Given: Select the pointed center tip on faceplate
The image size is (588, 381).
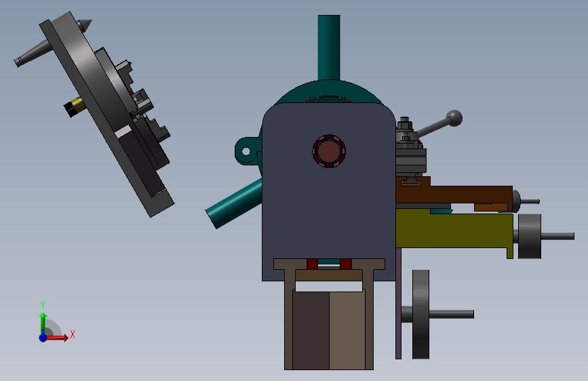Looking at the screenshot, I should pyautogui.click(x=84, y=25).
